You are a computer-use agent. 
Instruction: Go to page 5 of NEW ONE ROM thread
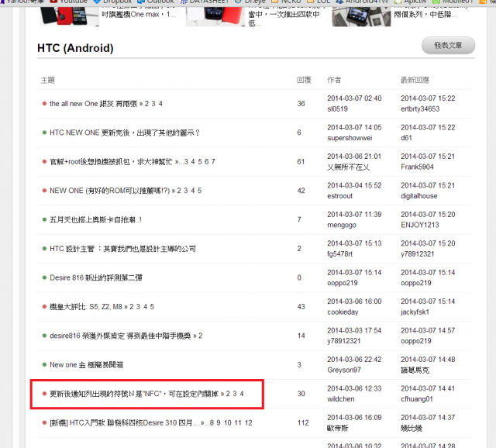pyautogui.click(x=200, y=191)
